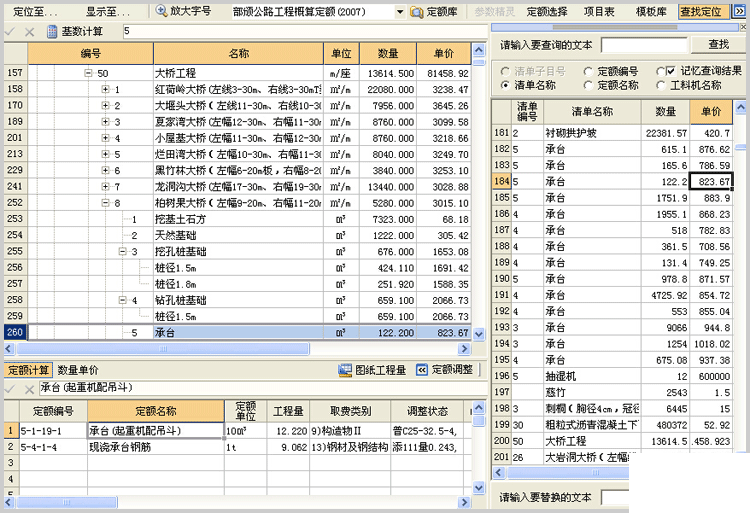
Task: Expand node 5 烂田湾大桥
Action: point(105,154)
